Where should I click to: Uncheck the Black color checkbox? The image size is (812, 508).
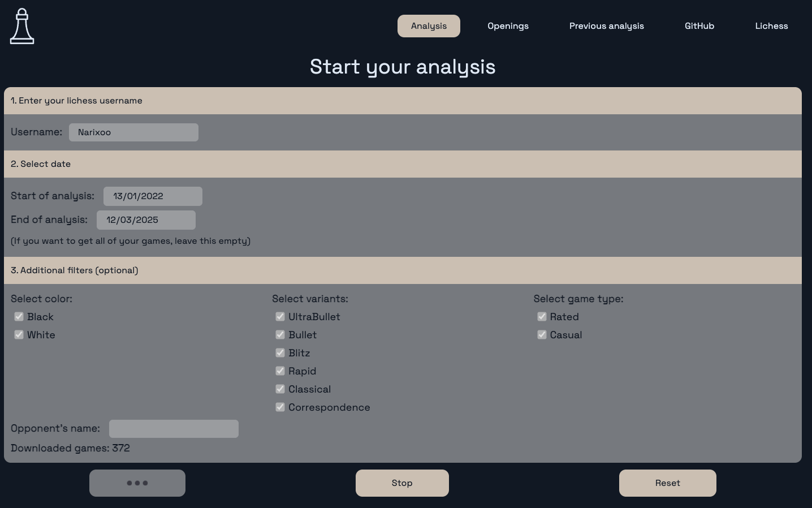coord(19,317)
